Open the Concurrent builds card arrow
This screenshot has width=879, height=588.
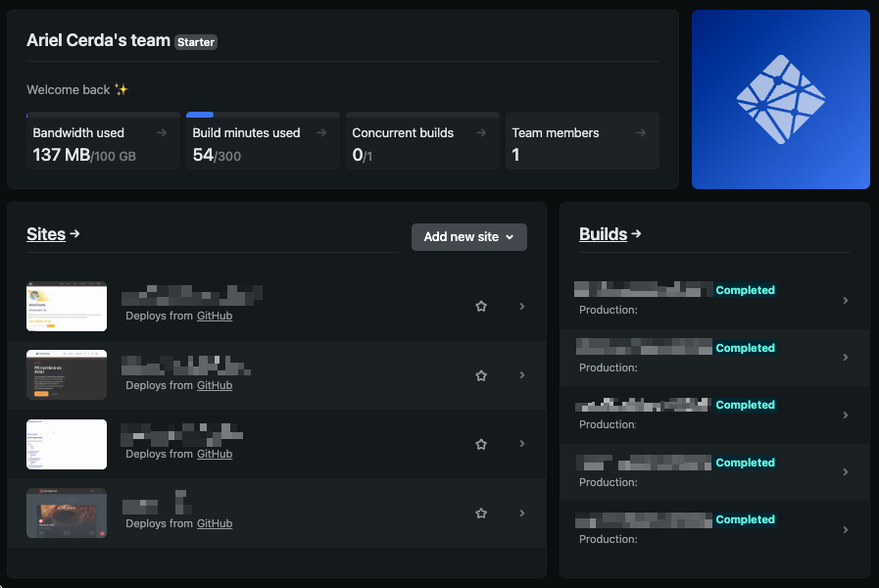coord(481,133)
